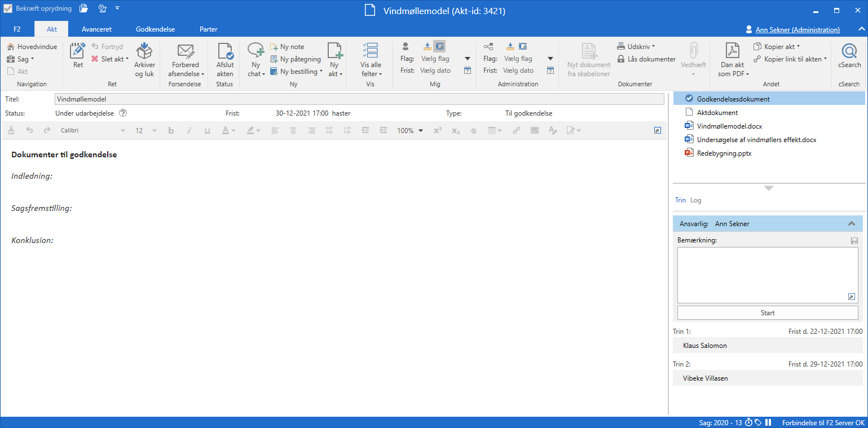Click the Ret edit pencil icon
The image size is (868, 428).
(x=78, y=51)
